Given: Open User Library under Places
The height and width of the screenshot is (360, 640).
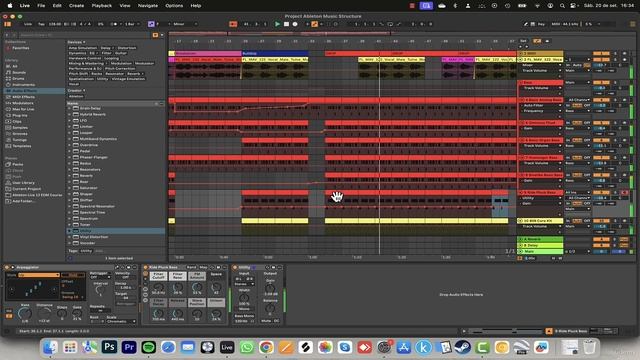Looking at the screenshot, I should (23, 182).
